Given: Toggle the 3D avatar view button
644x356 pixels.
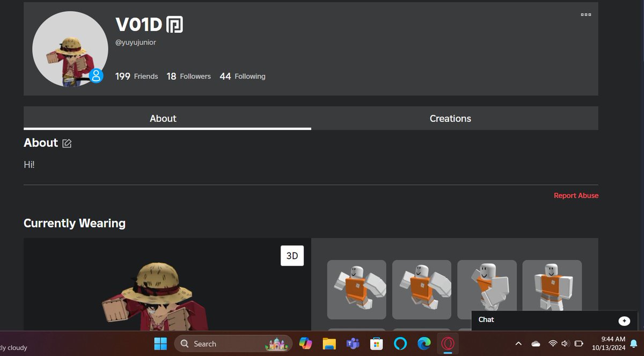Looking at the screenshot, I should pos(292,256).
